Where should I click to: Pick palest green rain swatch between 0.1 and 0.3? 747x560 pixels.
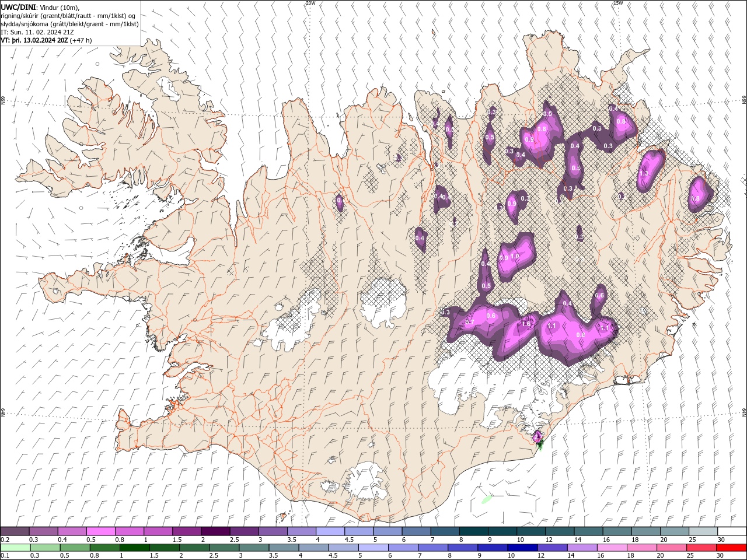(x=15, y=548)
